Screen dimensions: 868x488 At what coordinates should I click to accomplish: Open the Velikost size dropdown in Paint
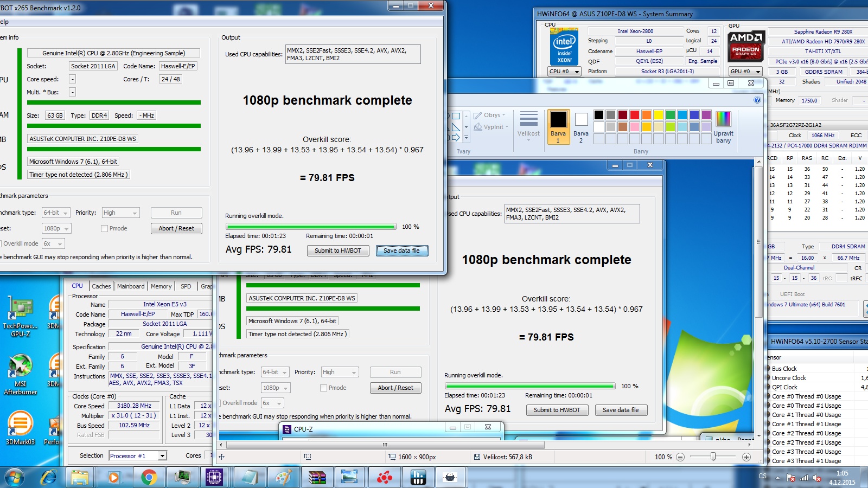point(528,126)
